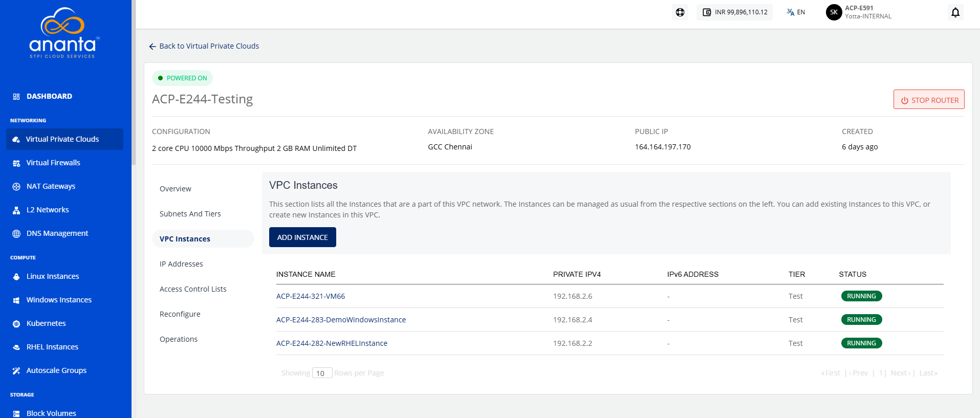Open the notifications bell
Viewport: 980px width, 418px height.
(955, 12)
